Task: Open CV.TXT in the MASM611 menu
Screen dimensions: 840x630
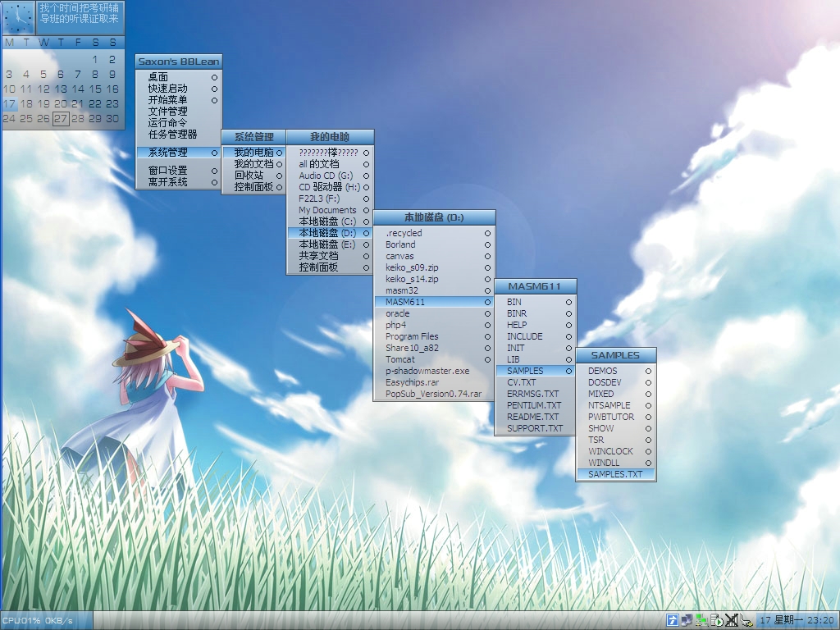Action: 535,382
